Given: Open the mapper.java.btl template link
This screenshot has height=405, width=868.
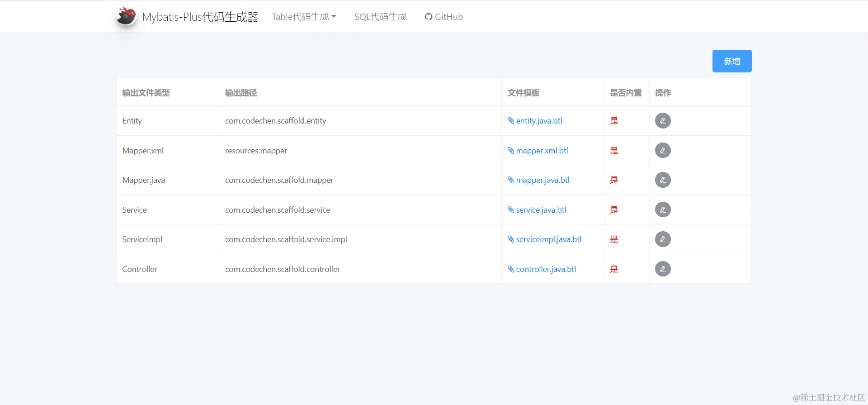Looking at the screenshot, I should [538, 180].
